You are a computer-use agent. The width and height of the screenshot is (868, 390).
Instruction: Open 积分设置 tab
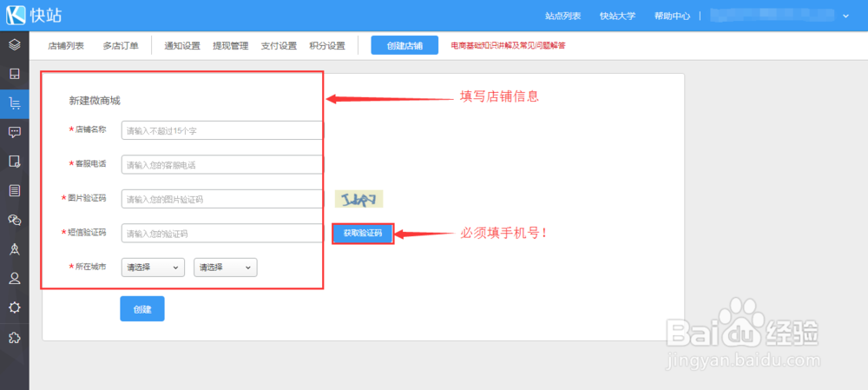click(327, 46)
